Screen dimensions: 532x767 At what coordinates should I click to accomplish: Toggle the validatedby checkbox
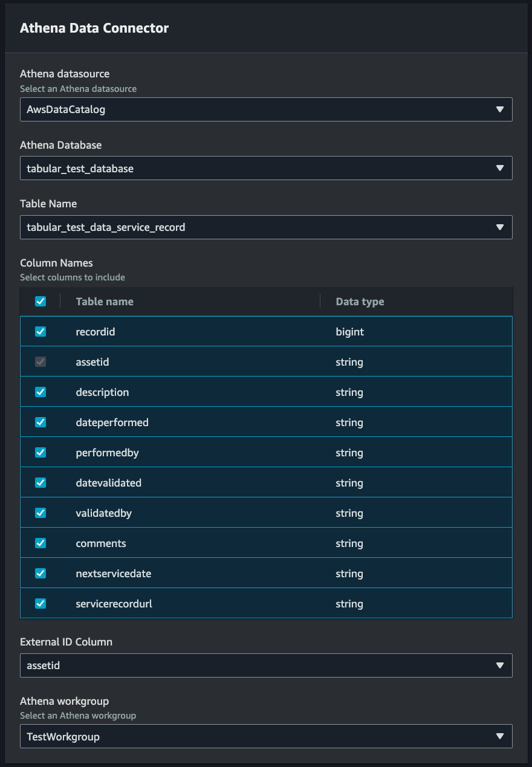point(40,513)
